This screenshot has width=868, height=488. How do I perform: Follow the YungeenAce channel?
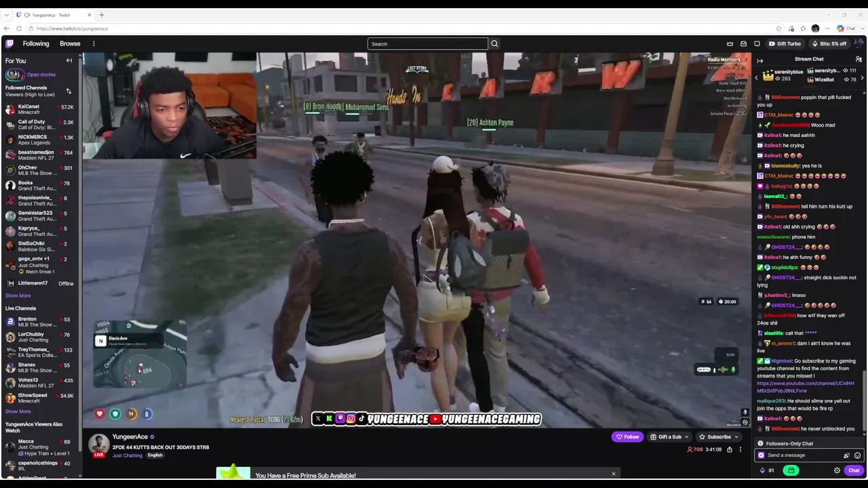click(x=627, y=437)
